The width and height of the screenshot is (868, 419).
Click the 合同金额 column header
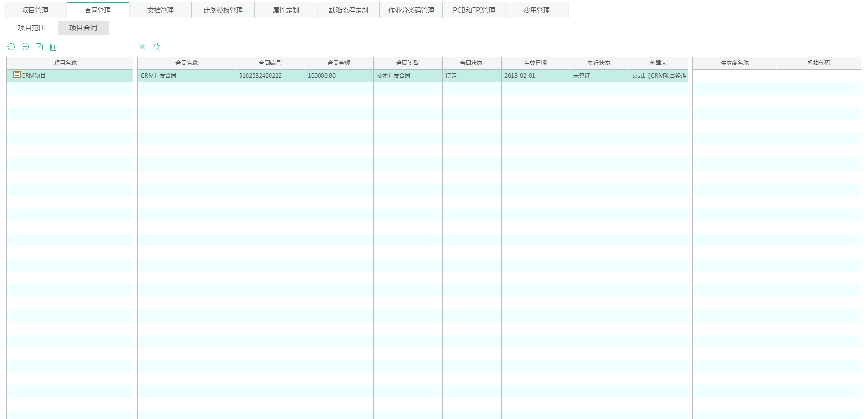click(x=339, y=63)
